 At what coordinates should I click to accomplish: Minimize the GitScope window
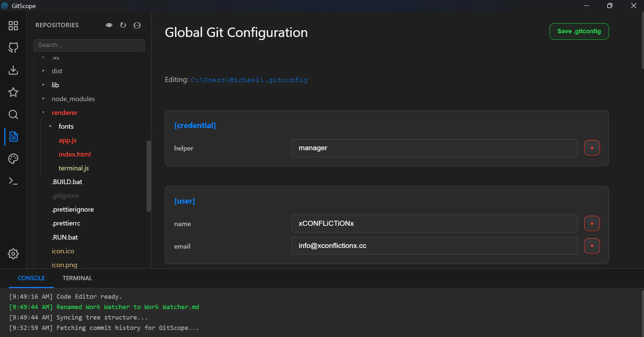tap(586, 6)
